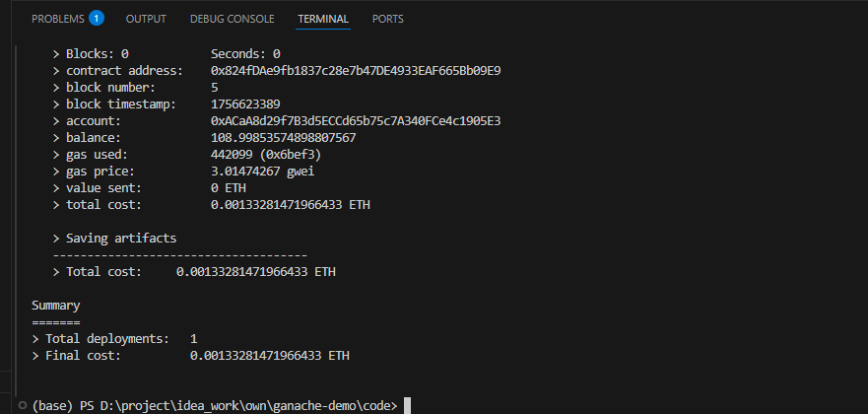This screenshot has height=414, width=868.
Task: Click the Final cost ETH amount
Action: click(269, 355)
